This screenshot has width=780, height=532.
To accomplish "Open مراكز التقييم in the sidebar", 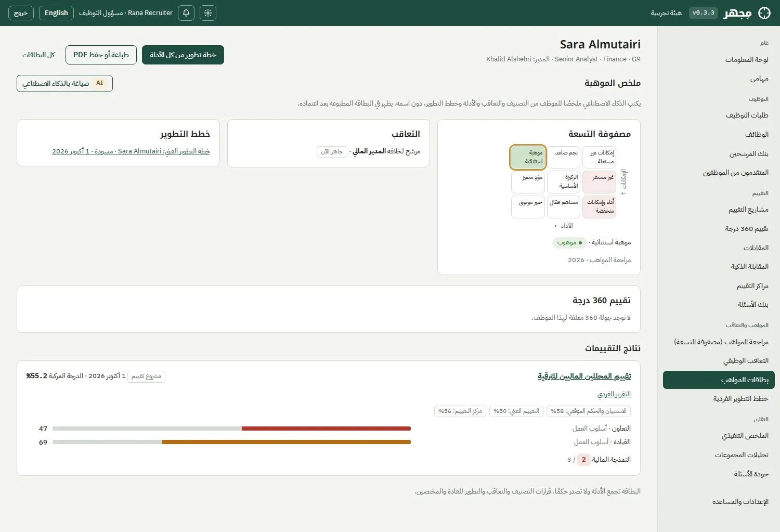I will [x=719, y=286].
